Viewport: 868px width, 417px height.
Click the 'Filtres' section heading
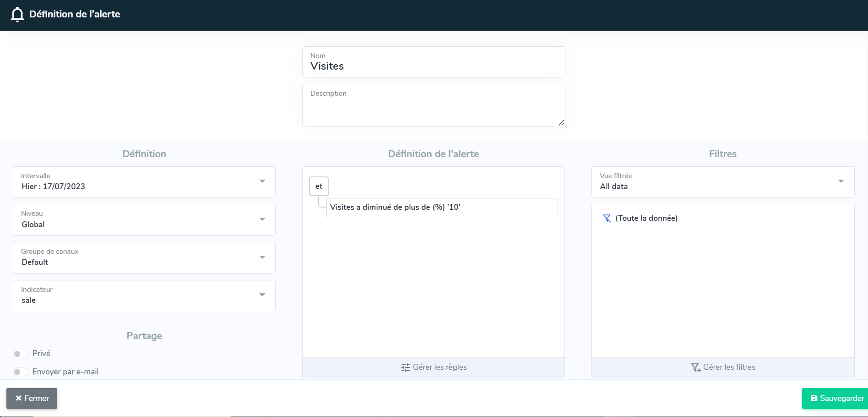tap(723, 154)
